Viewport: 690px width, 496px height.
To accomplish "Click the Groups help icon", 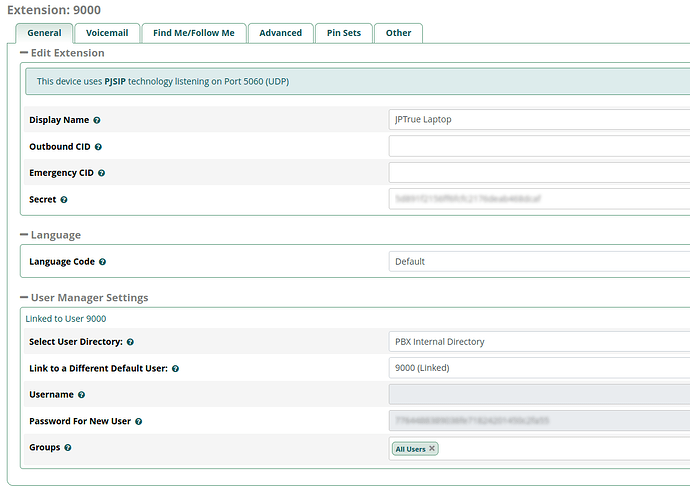I will [x=68, y=448].
